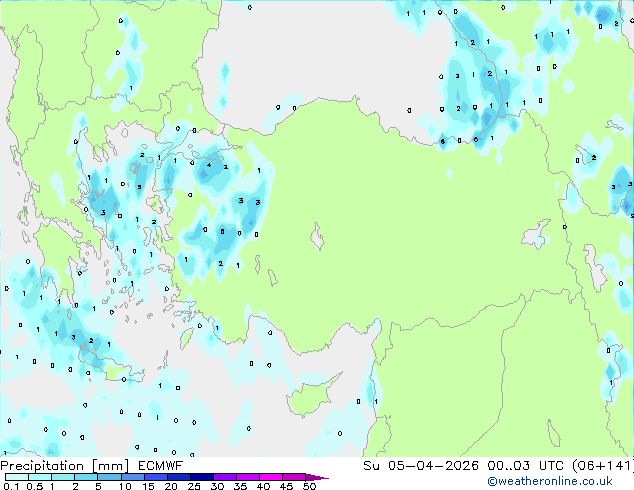Select the 30–35 mm purple swatch

[x=225, y=477]
